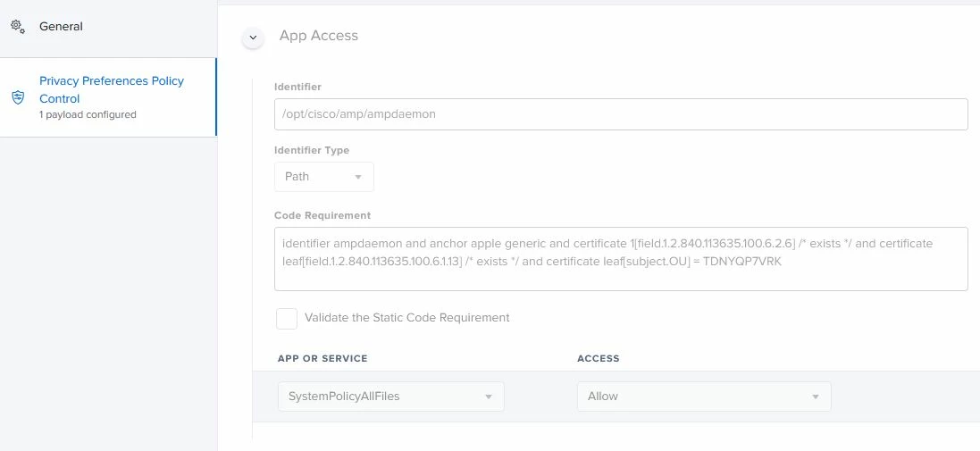
Task: Select Privacy Preferences Policy Control payload
Action: point(108,96)
